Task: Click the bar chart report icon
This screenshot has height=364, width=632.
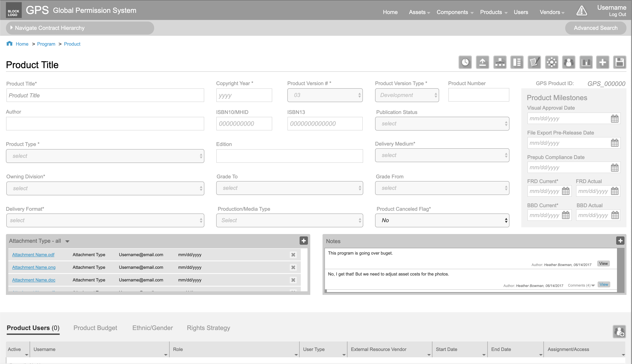Action: pyautogui.click(x=586, y=62)
